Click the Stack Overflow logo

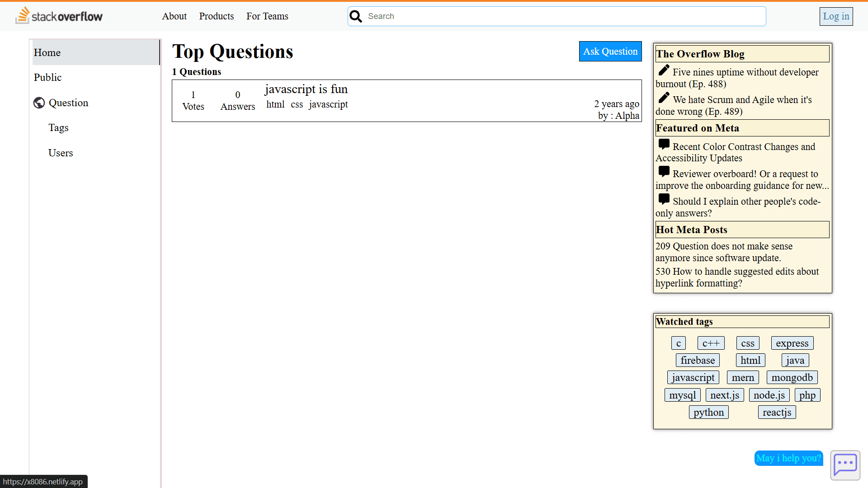click(x=58, y=15)
